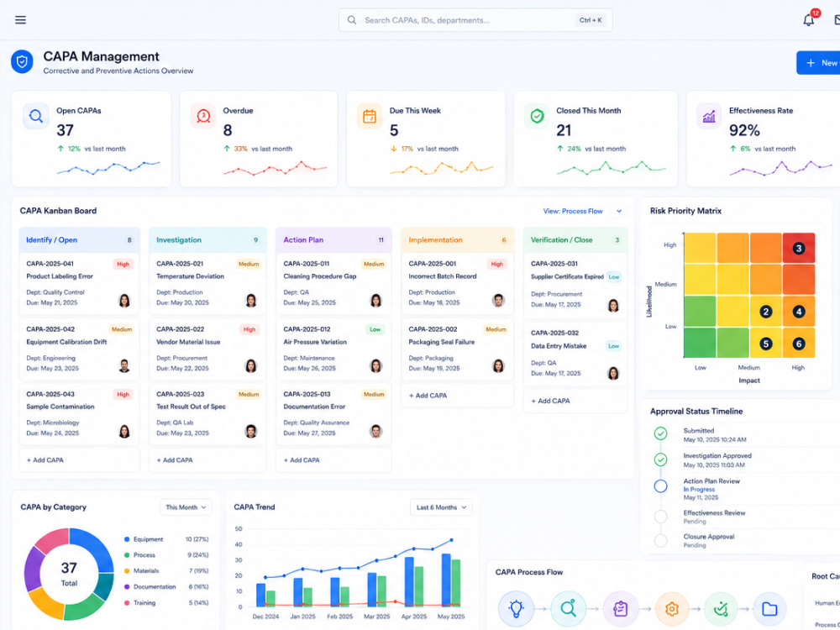
Task: Click the Due This Week calendar icon
Action: point(370,116)
